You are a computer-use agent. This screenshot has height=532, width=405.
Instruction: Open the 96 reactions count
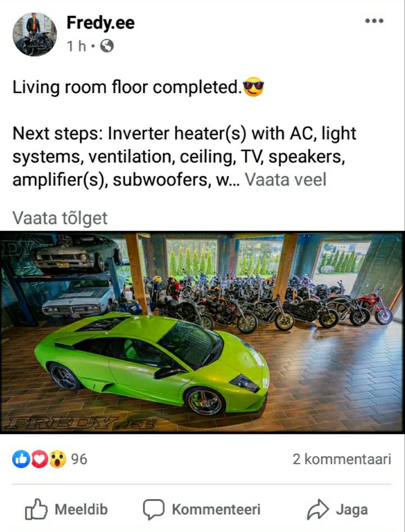pyautogui.click(x=79, y=459)
